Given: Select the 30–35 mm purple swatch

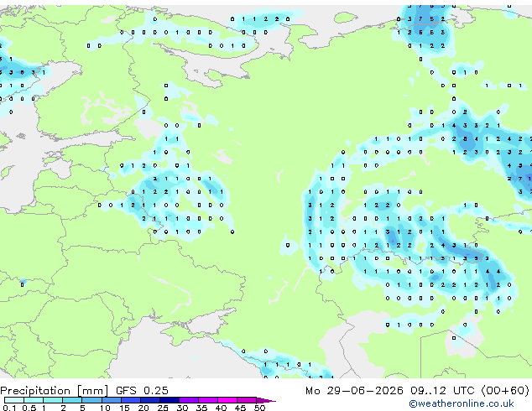Looking at the screenshot, I should (188, 400).
